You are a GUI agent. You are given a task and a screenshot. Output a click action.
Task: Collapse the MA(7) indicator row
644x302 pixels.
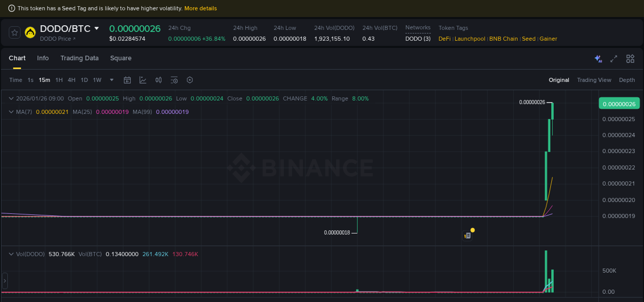pos(11,112)
